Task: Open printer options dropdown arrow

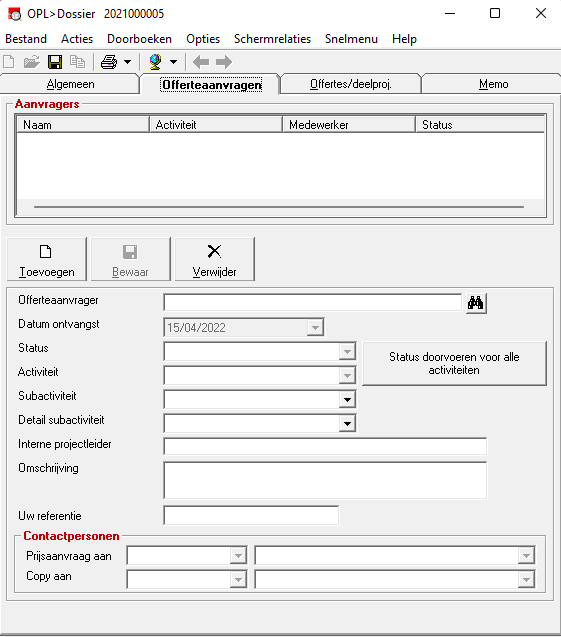Action: 127,62
